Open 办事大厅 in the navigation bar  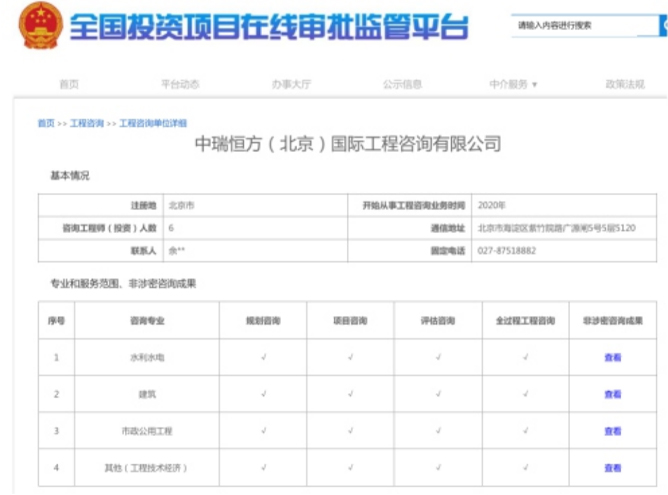tap(291, 85)
